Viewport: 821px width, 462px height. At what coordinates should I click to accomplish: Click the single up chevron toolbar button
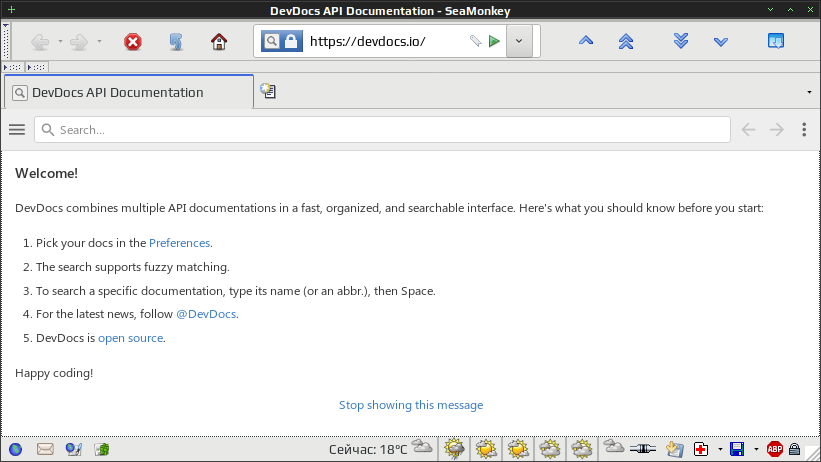pyautogui.click(x=586, y=41)
